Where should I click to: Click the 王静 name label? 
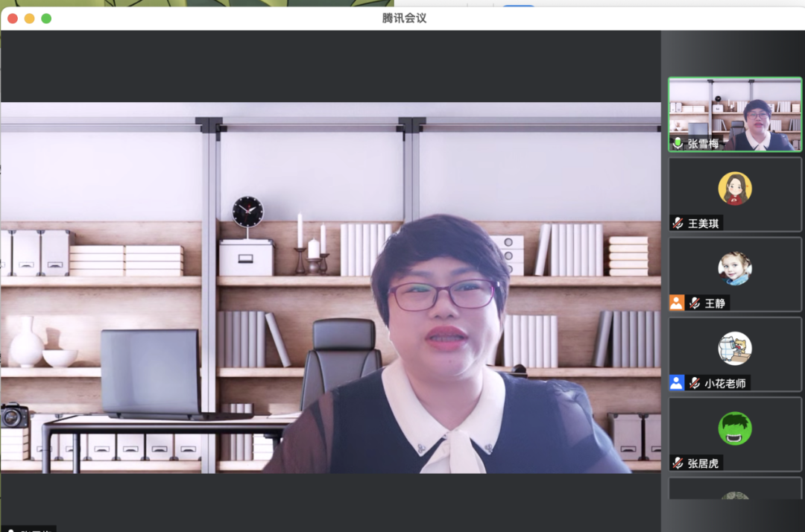click(715, 303)
